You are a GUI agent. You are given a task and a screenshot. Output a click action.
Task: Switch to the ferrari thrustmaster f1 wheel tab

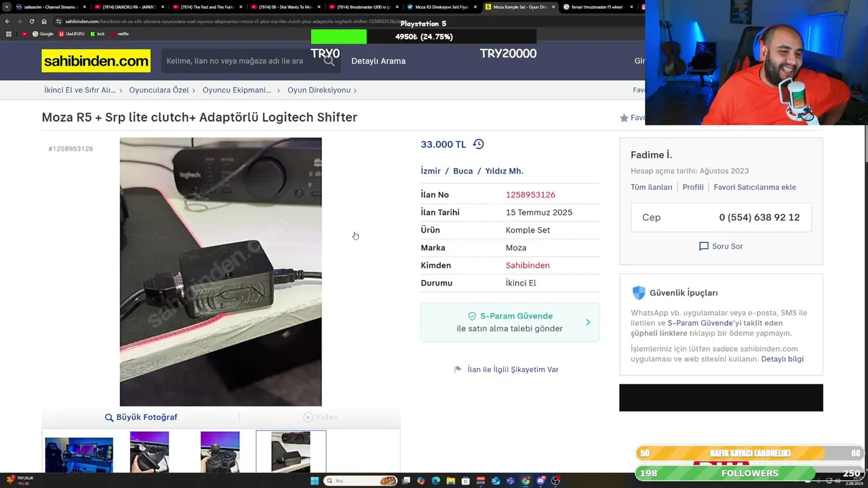597,7
